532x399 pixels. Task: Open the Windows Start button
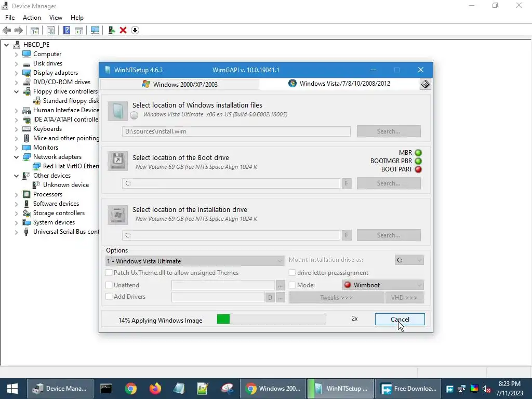[x=12, y=389]
